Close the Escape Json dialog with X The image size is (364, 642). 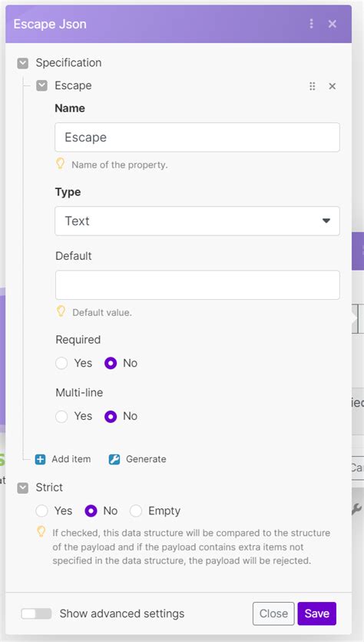[332, 24]
